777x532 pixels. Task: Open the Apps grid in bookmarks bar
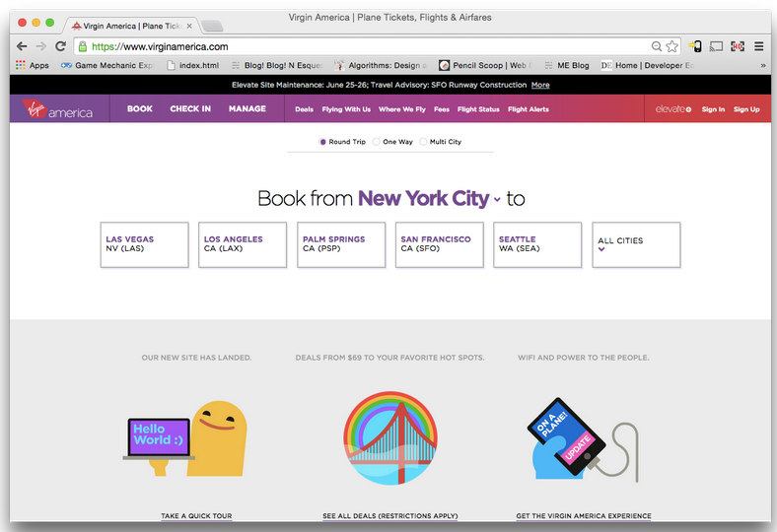tap(33, 65)
